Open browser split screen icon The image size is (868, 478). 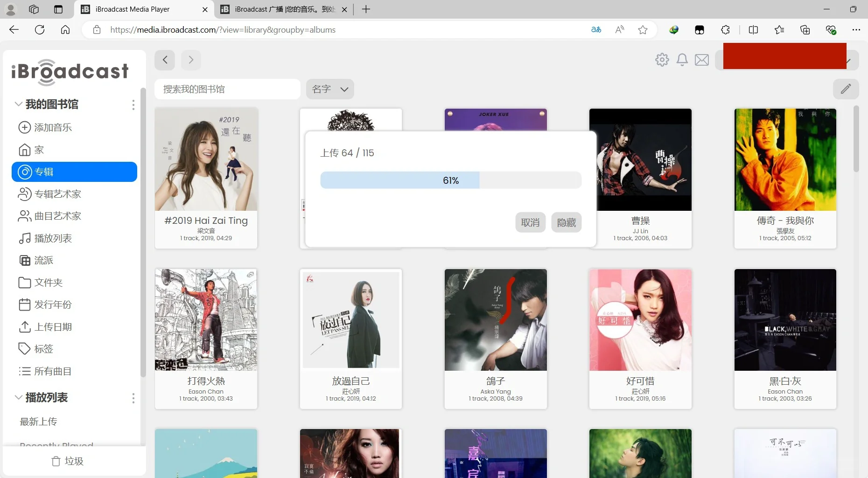[x=753, y=30]
